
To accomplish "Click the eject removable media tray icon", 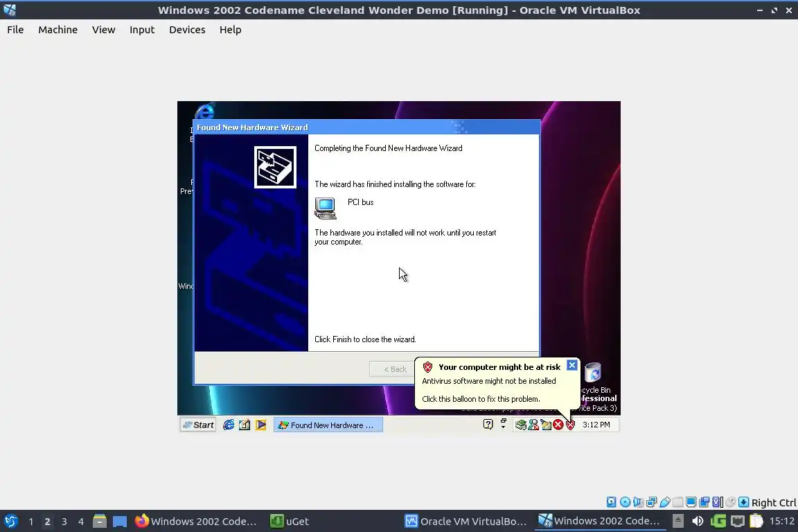I will (678, 521).
